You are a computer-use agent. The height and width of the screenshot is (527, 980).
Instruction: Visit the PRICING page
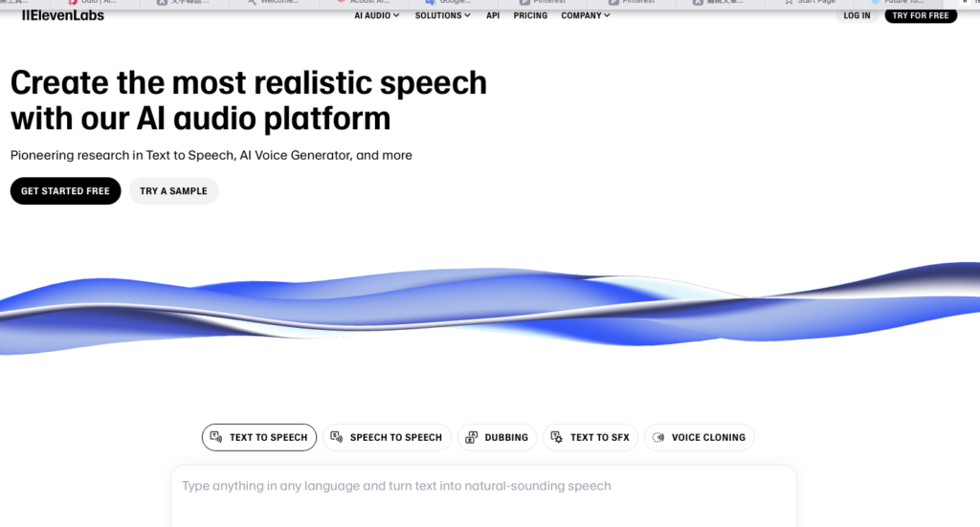[530, 15]
